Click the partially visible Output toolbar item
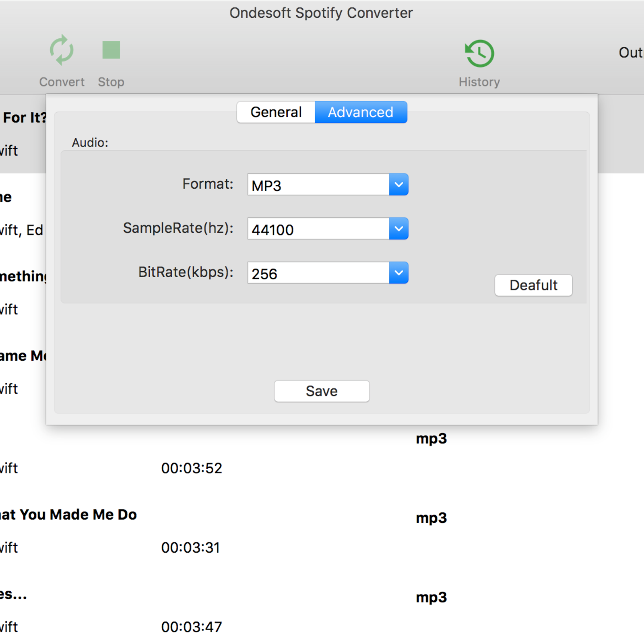 pyautogui.click(x=631, y=53)
